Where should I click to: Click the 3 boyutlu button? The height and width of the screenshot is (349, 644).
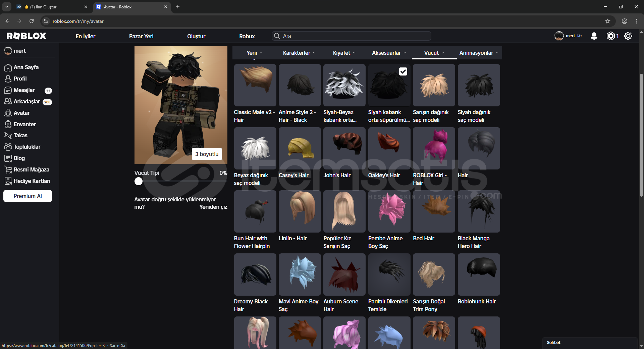click(207, 154)
